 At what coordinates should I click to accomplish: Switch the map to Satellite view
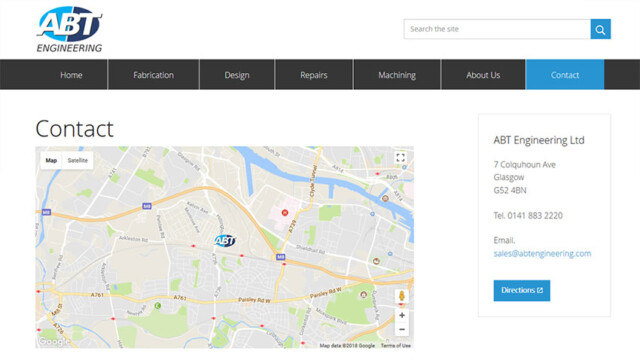pyautogui.click(x=78, y=160)
